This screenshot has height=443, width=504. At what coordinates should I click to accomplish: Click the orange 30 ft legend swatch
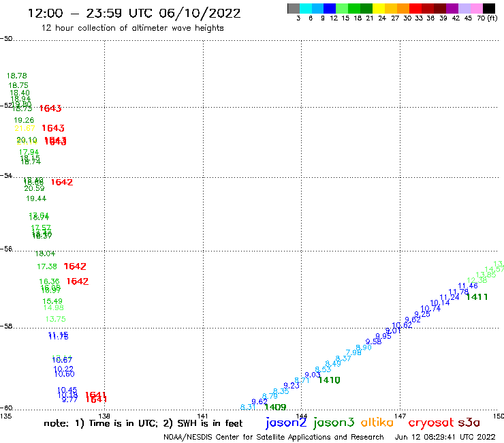[x=403, y=8]
